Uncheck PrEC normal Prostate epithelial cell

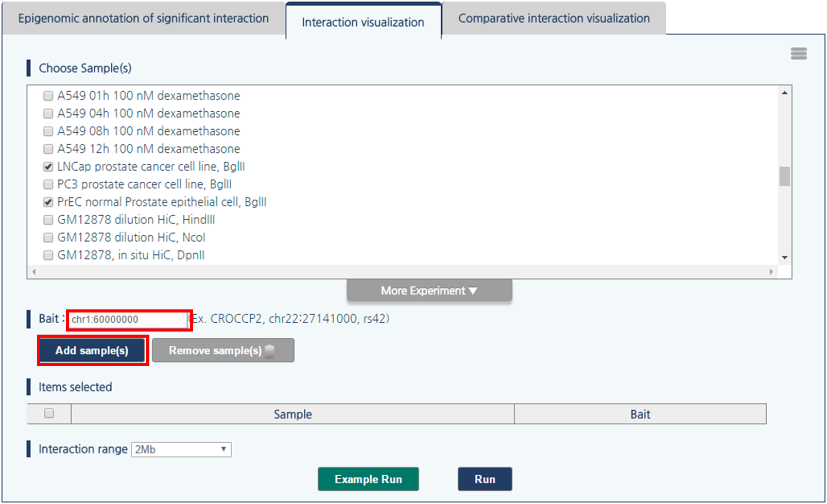(x=48, y=202)
